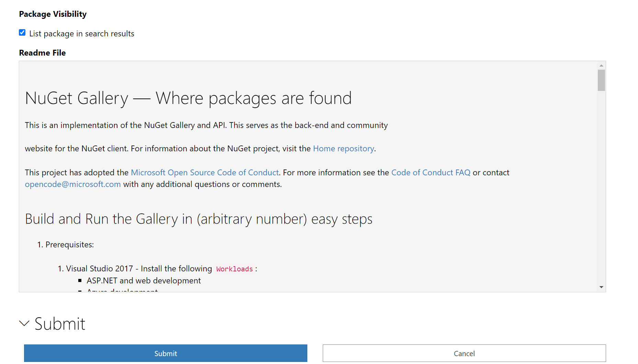Viewport: 638px width, 364px height.
Task: Click the "NuGet Gallery — Where packages are found" heading
Action: point(188,98)
